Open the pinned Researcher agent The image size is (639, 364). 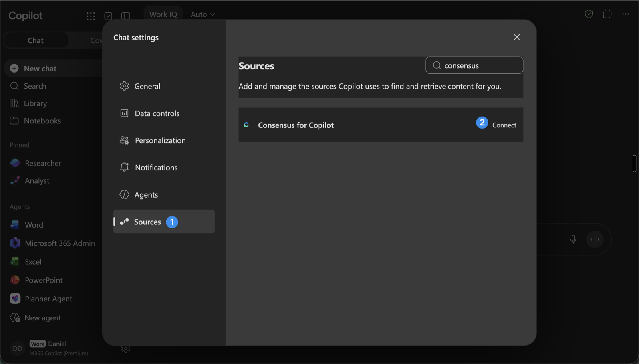point(36,163)
